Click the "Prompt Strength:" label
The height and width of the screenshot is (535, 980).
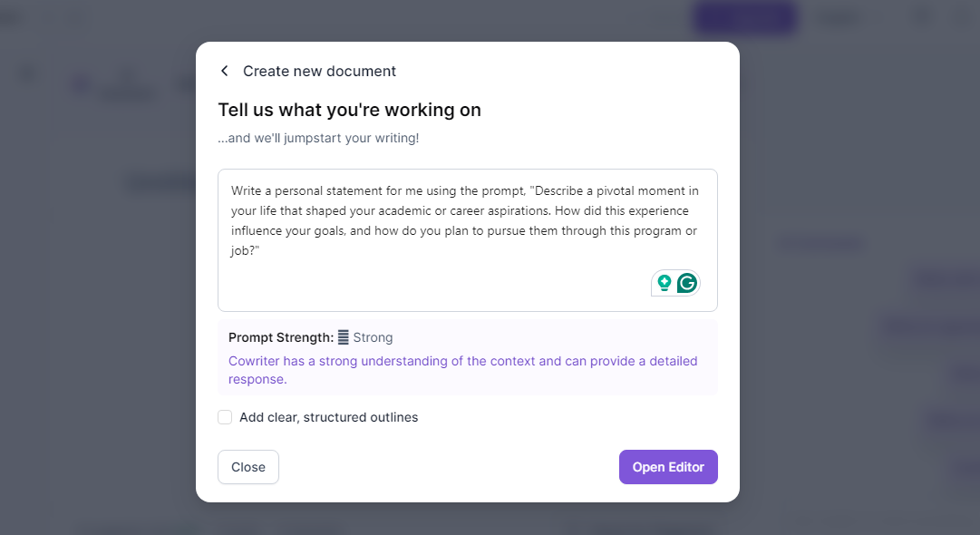[x=281, y=337]
